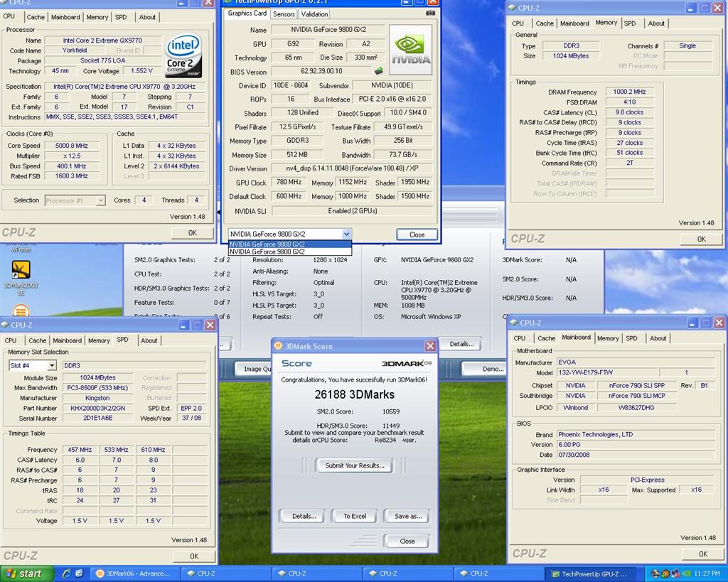Click the 11:27 PM taskbar clock
728x582 pixels.
click(x=707, y=573)
